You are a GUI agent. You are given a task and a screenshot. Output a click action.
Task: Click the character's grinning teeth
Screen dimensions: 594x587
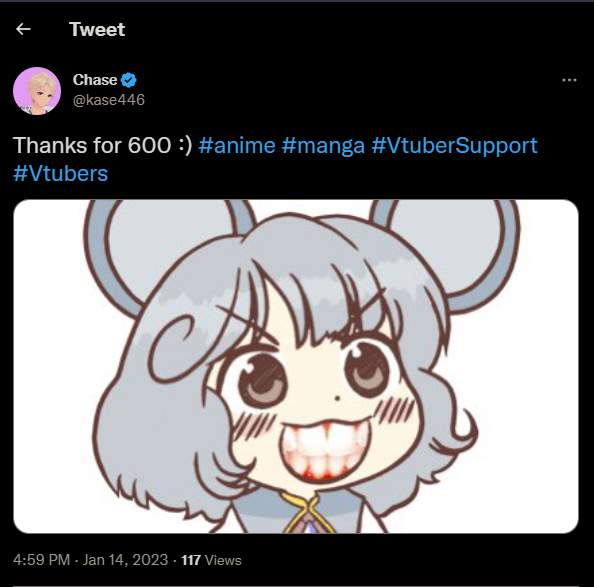[324, 447]
